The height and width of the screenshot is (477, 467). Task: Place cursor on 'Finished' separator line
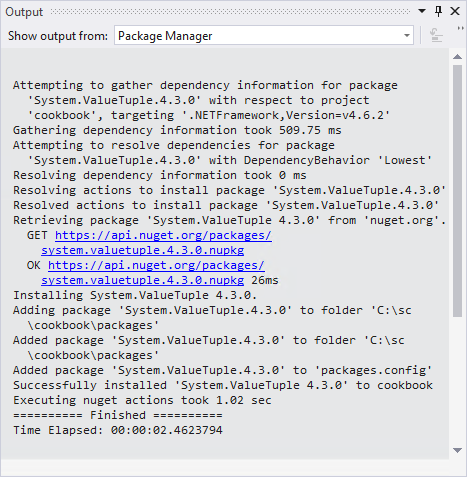118,415
